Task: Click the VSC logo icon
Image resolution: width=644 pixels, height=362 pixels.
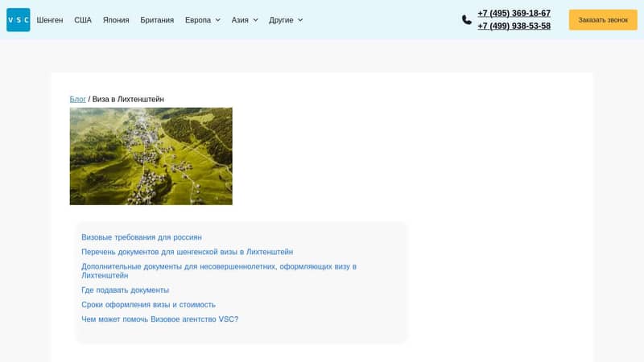Action: [18, 19]
